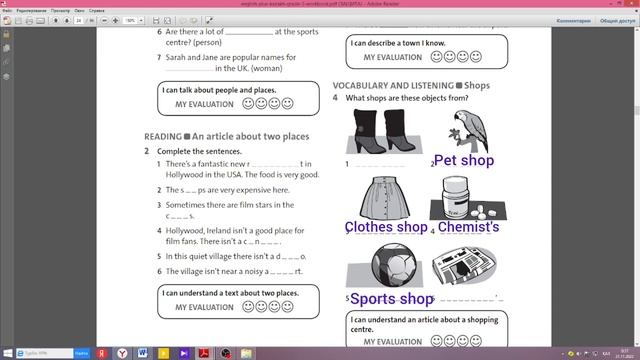Click the "Chemist's" typed answer
Image resolution: width=640 pixels, height=360 pixels.
[x=468, y=227]
